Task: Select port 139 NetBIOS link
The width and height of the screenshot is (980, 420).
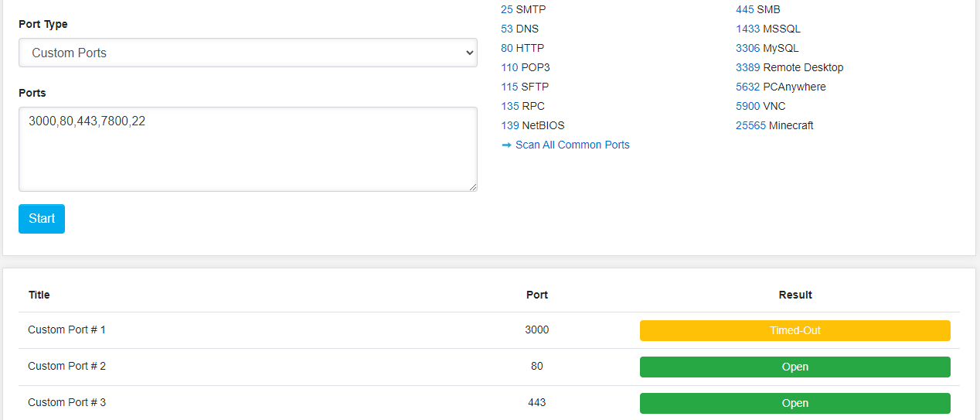Action: 509,125
